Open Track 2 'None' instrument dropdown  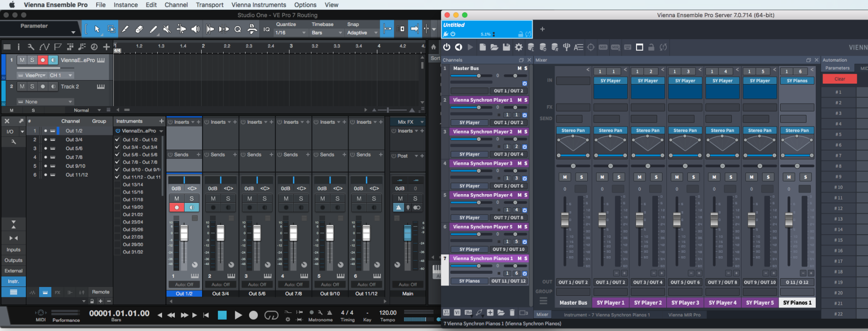[45, 102]
